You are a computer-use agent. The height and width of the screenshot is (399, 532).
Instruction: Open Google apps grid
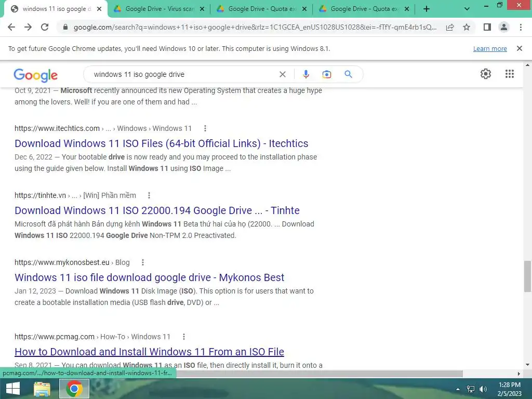click(509, 74)
